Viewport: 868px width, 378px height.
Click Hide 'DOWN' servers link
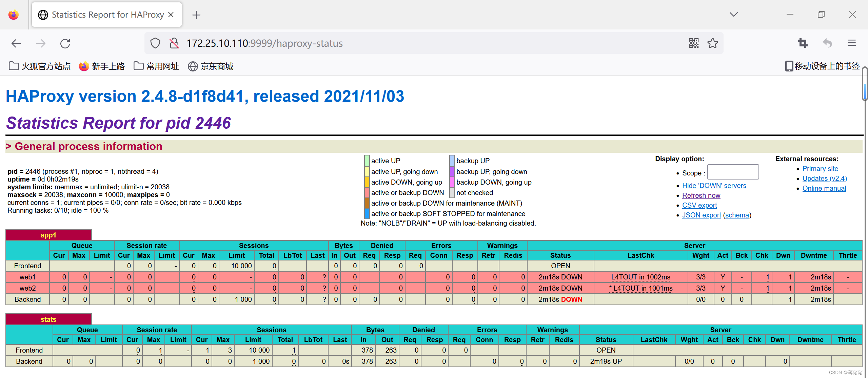(714, 186)
